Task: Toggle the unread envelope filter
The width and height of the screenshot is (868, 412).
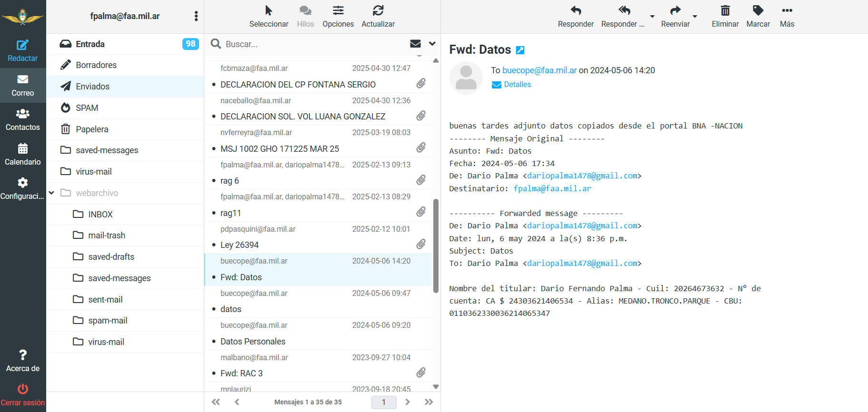Action: [x=415, y=44]
